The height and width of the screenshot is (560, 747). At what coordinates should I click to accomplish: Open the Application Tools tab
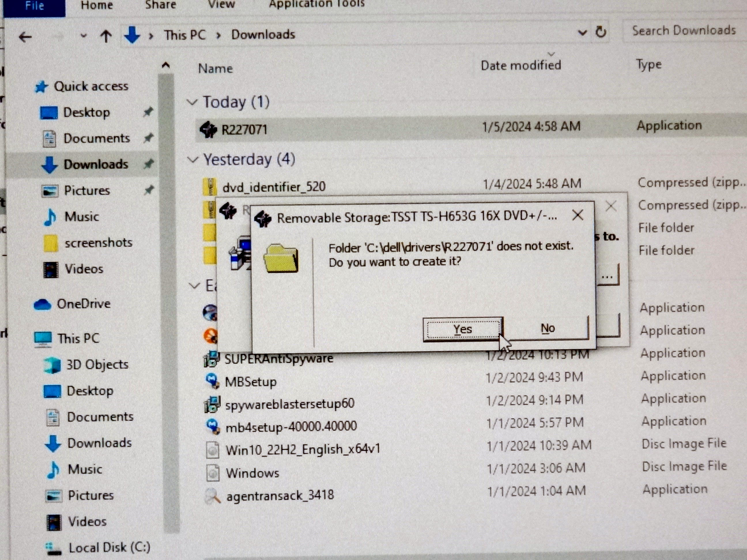316,4
